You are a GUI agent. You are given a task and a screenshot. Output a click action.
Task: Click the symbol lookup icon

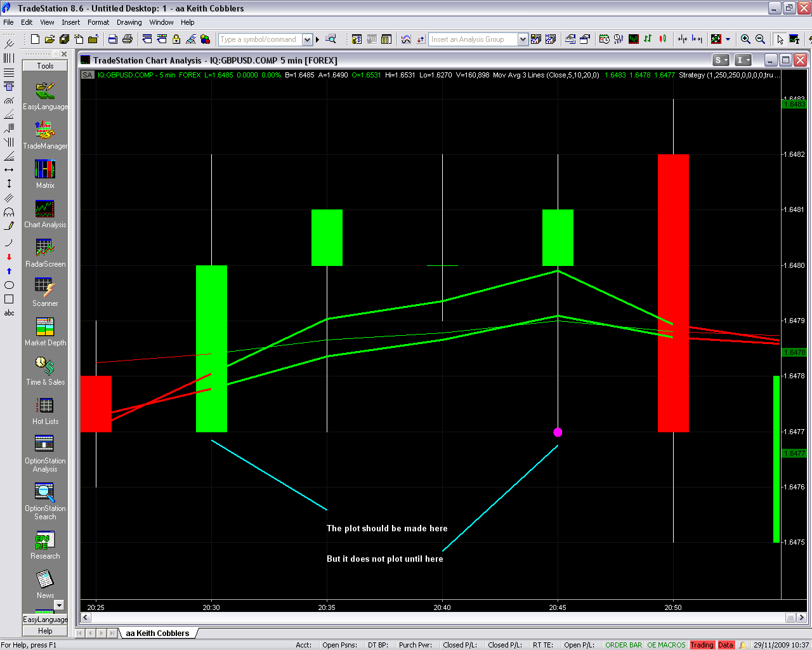331,39
